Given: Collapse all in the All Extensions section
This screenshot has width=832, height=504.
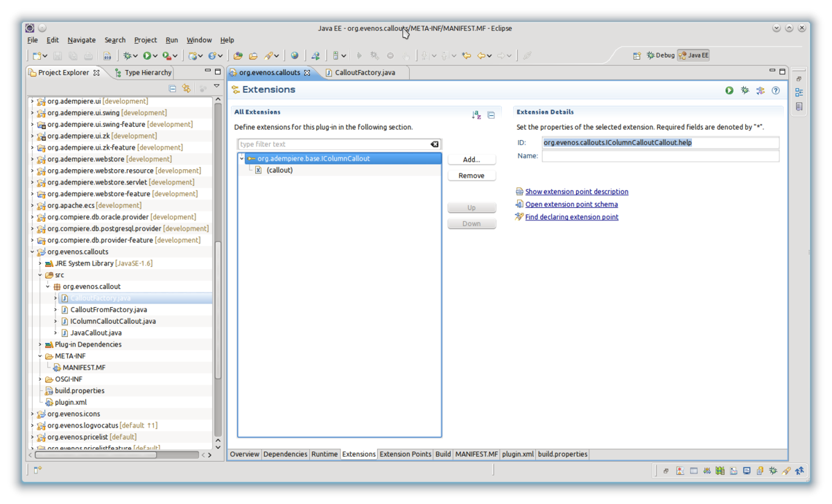Looking at the screenshot, I should pos(491,115).
